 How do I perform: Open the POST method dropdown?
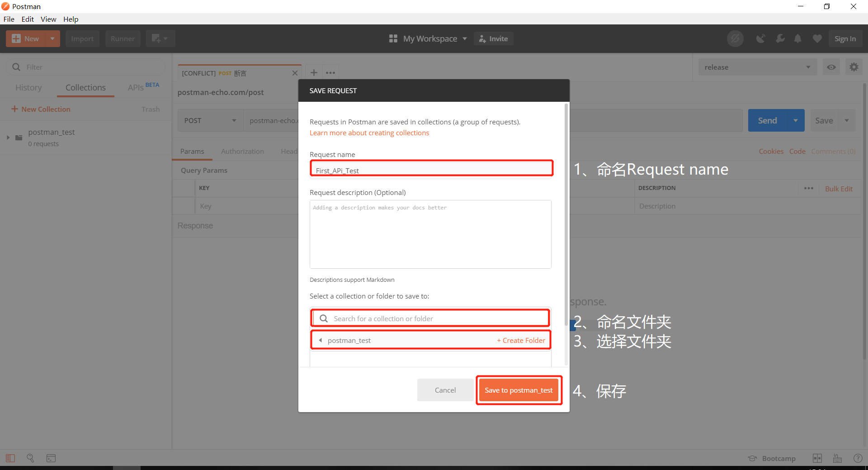pyautogui.click(x=210, y=121)
